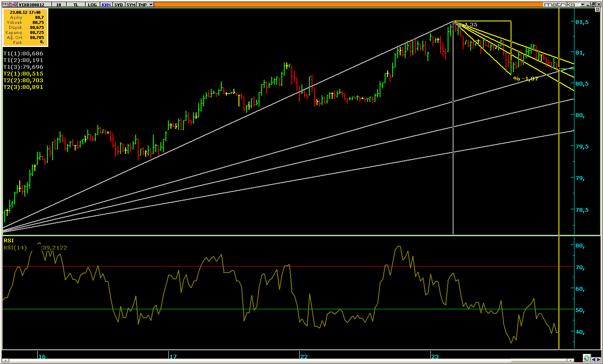603x364 pixels.
Task: Click the horizontal scrollbar right arrow
Action: (x=571, y=360)
